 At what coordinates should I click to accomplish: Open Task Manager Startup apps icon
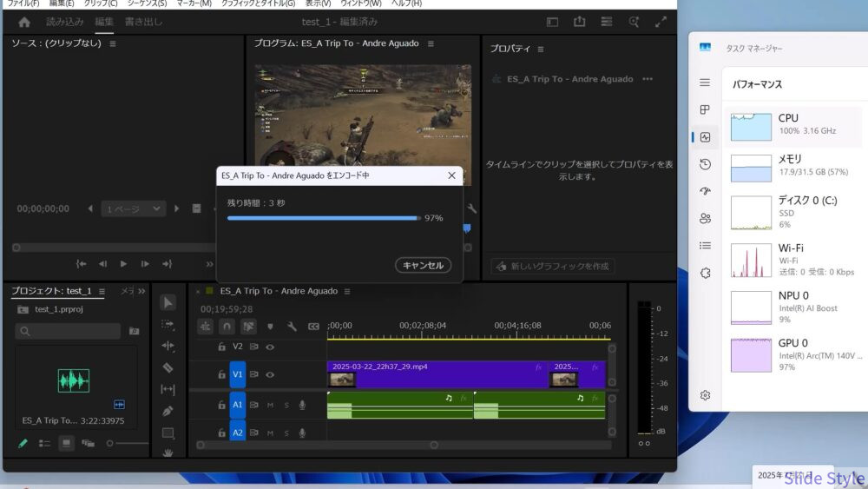[x=705, y=191]
